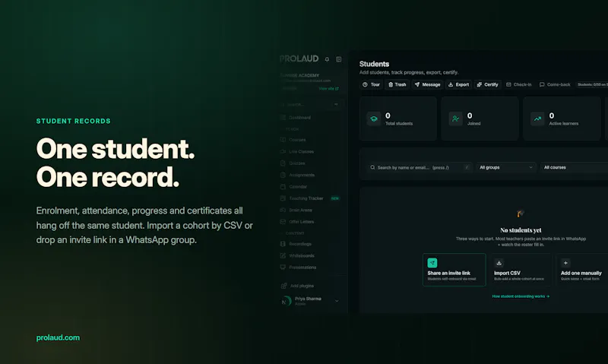Screen dimensions: 608x364
Task: Click the Message toolbar button
Action: tap(427, 84)
